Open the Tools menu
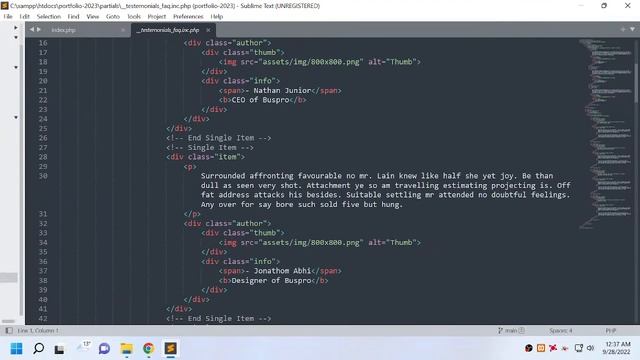Screen dimensions: 640x360 click(134, 16)
